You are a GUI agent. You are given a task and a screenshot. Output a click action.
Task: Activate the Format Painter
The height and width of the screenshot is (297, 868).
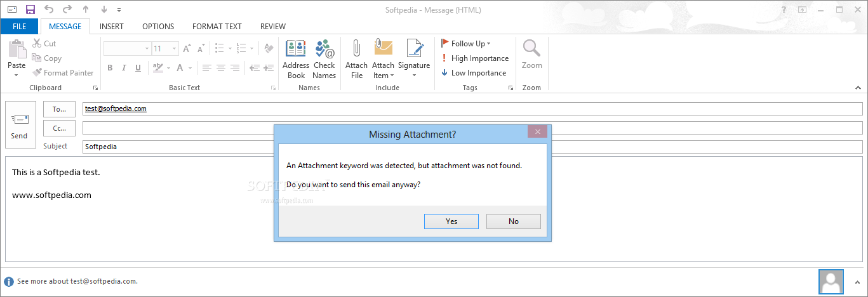pos(63,72)
